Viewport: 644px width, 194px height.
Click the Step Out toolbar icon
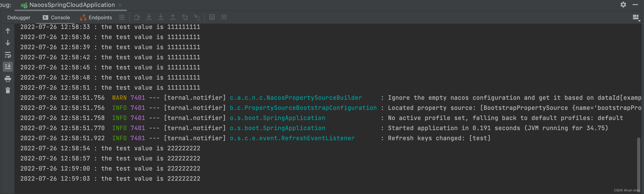click(x=173, y=17)
